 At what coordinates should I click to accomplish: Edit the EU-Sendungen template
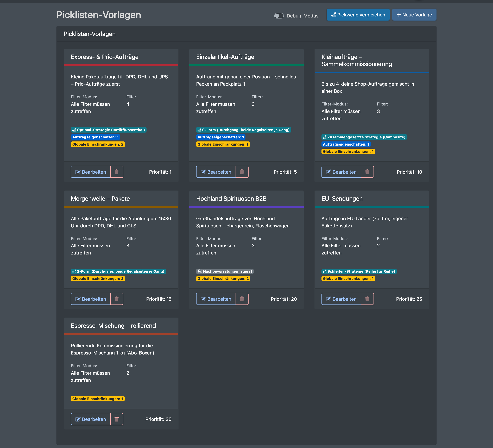[341, 299]
